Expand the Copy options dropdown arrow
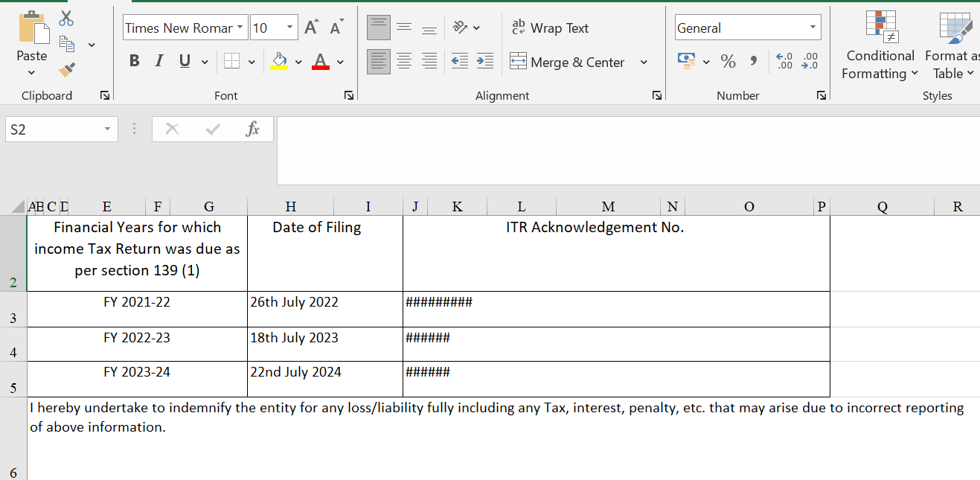 92,45
